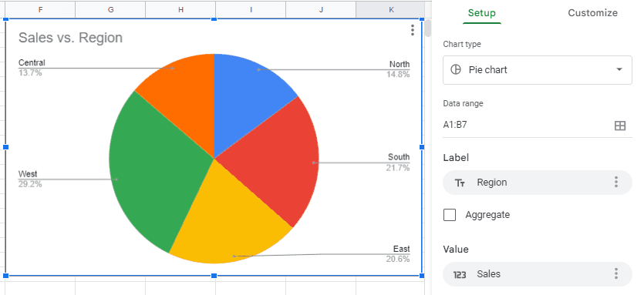Screen dimensions: 644x295
Task: Click the 20.6% percentage value
Action: click(398, 259)
